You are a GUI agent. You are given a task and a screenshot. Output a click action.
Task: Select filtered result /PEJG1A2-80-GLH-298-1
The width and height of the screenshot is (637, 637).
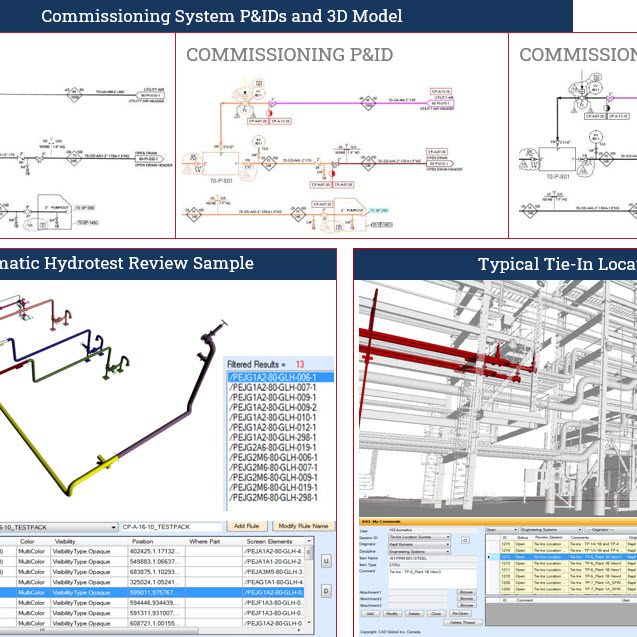(x=280, y=437)
